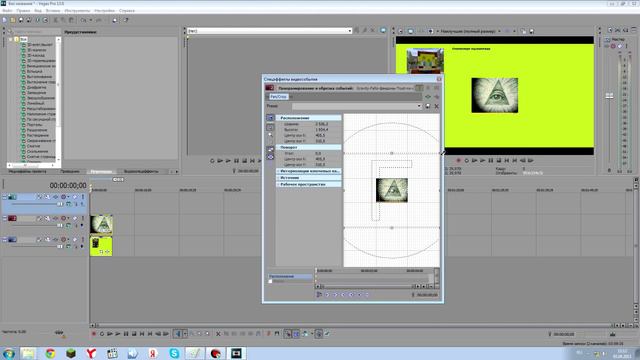The height and width of the screenshot is (360, 640).
Task: Adjust the master volume fader
Action: click(x=609, y=96)
